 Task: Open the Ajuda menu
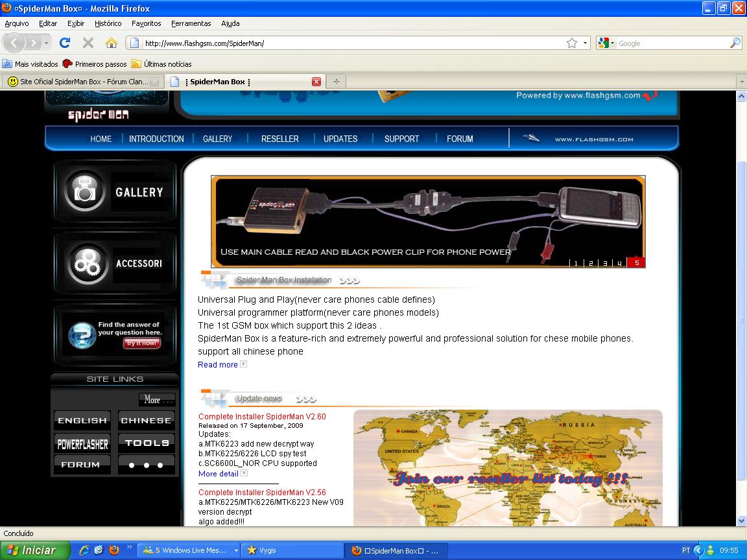tap(230, 23)
